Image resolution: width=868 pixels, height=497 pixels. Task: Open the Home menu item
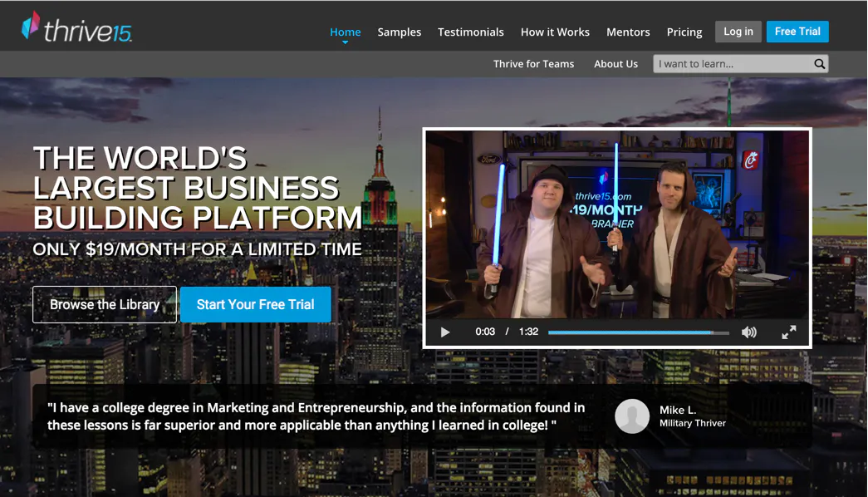(x=345, y=32)
